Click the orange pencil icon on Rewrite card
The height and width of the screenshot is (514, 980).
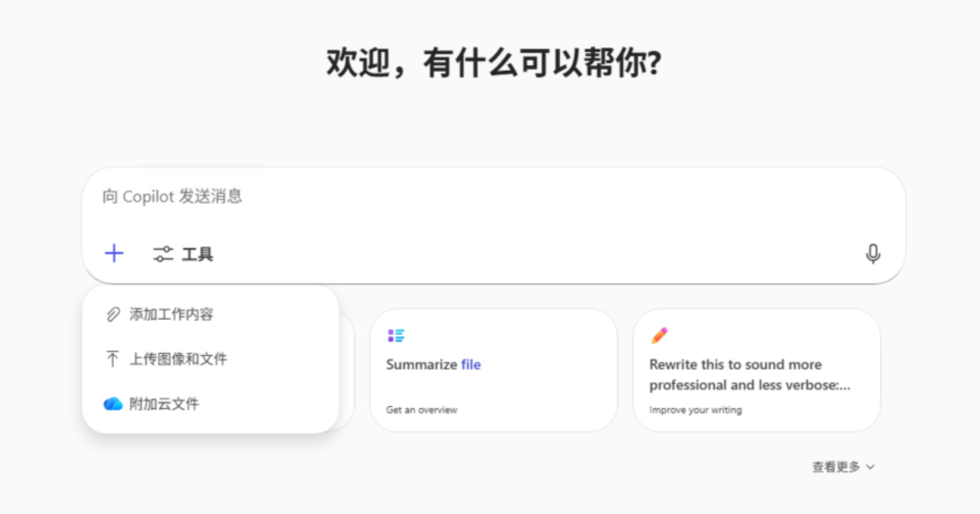pyautogui.click(x=659, y=336)
